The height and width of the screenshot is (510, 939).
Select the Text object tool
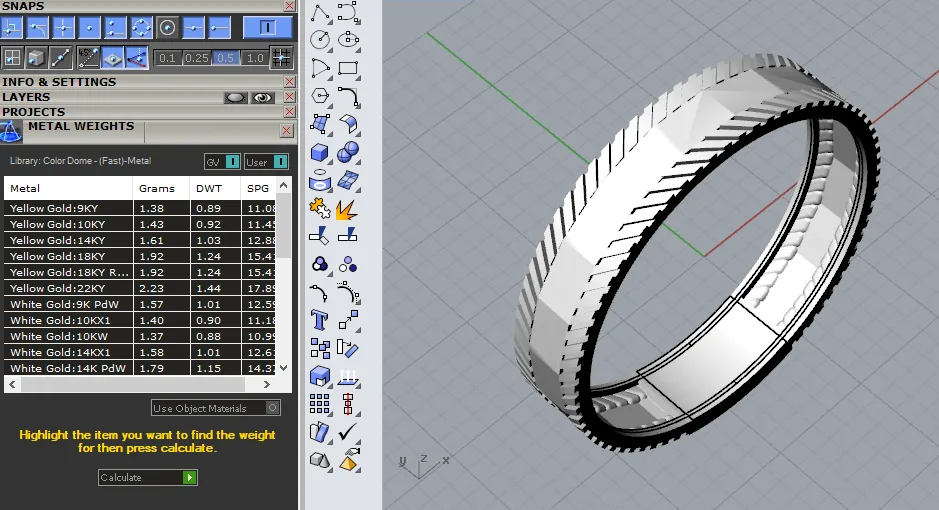pos(320,320)
